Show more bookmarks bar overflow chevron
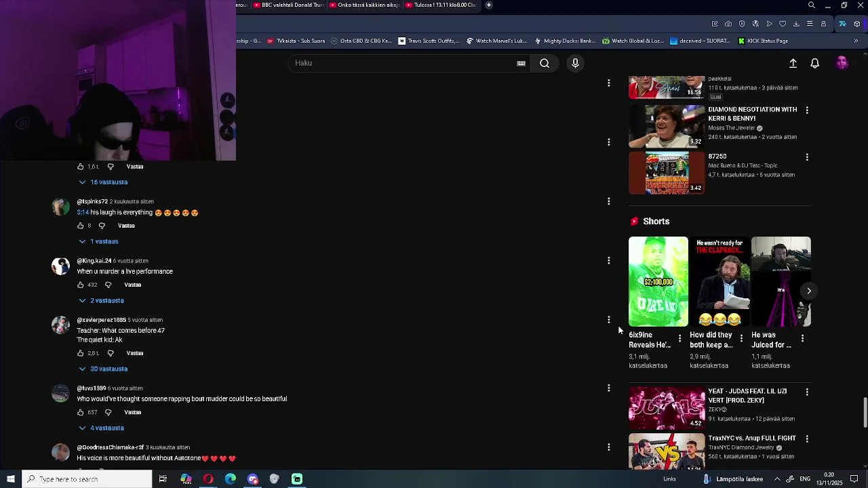 click(x=856, y=41)
